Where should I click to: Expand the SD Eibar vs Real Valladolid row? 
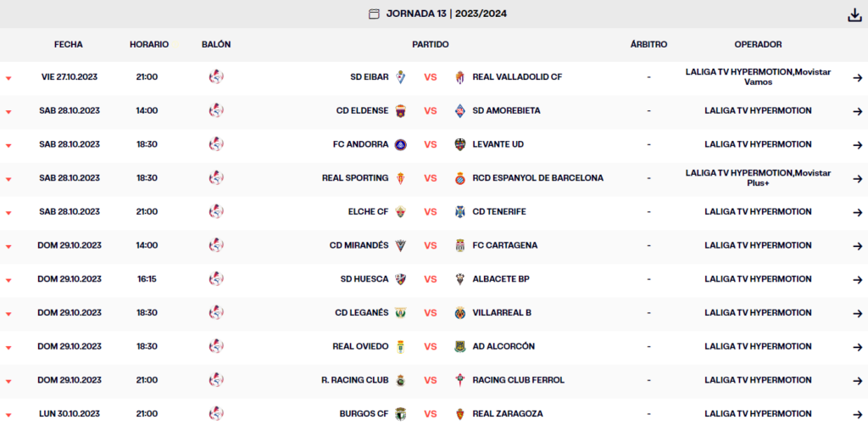tap(8, 78)
